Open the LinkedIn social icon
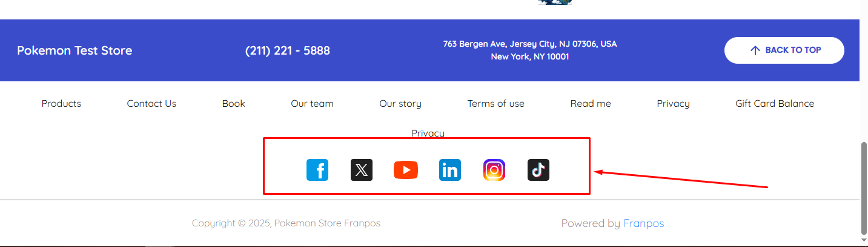This screenshot has height=247, width=868. (450, 170)
